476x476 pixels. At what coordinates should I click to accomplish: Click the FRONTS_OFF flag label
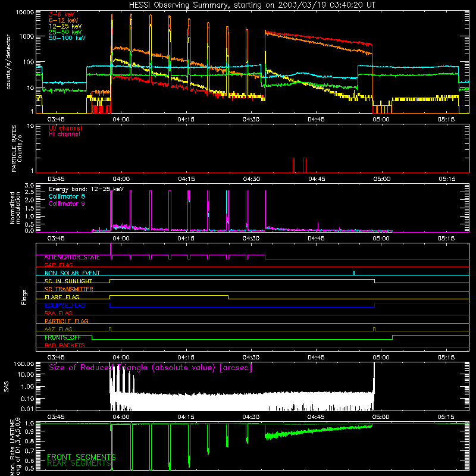[62, 337]
